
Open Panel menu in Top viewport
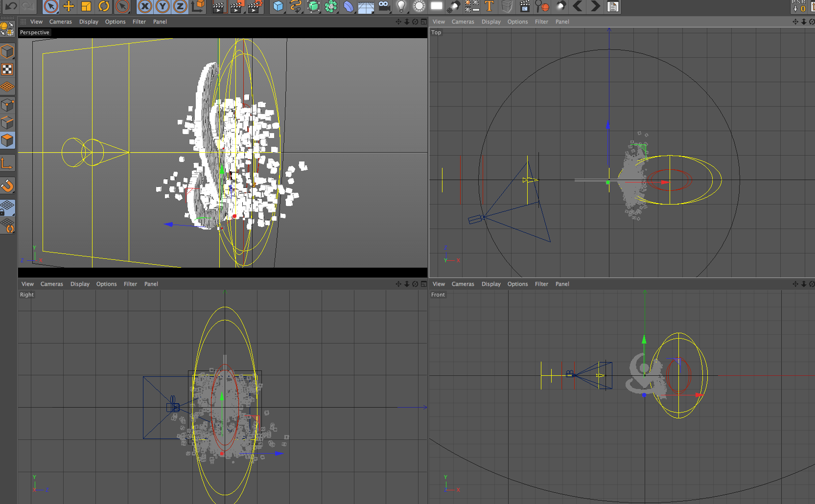(x=562, y=22)
